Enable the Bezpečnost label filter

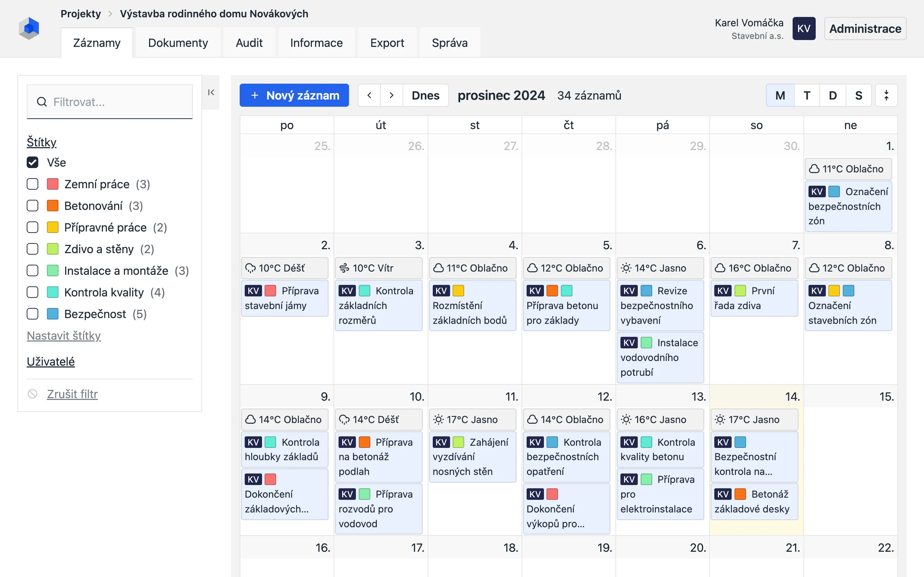pos(32,314)
